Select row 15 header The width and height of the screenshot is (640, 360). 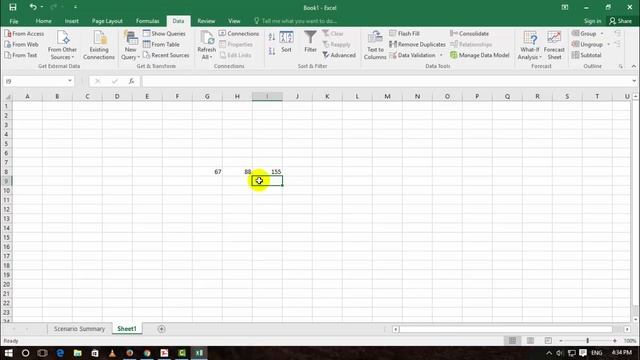point(6,238)
